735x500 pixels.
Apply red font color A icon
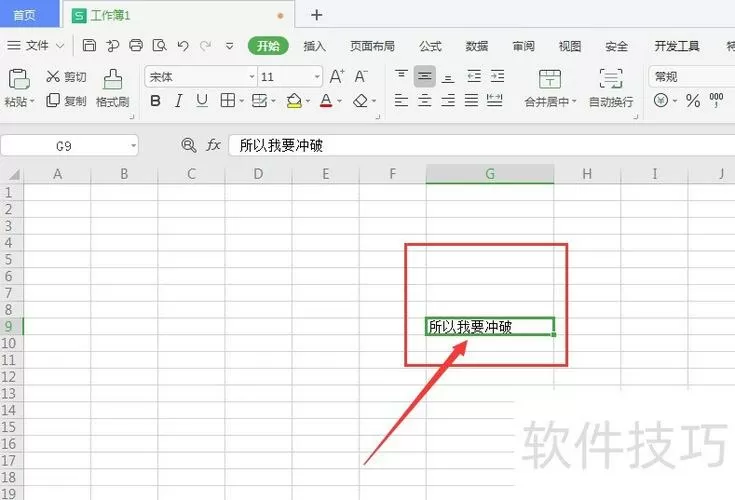(326, 100)
